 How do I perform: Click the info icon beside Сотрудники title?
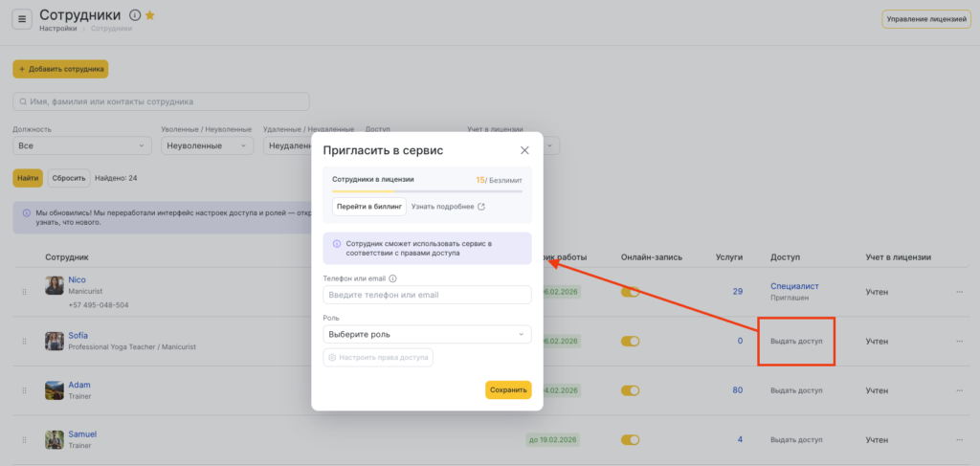coord(134,15)
